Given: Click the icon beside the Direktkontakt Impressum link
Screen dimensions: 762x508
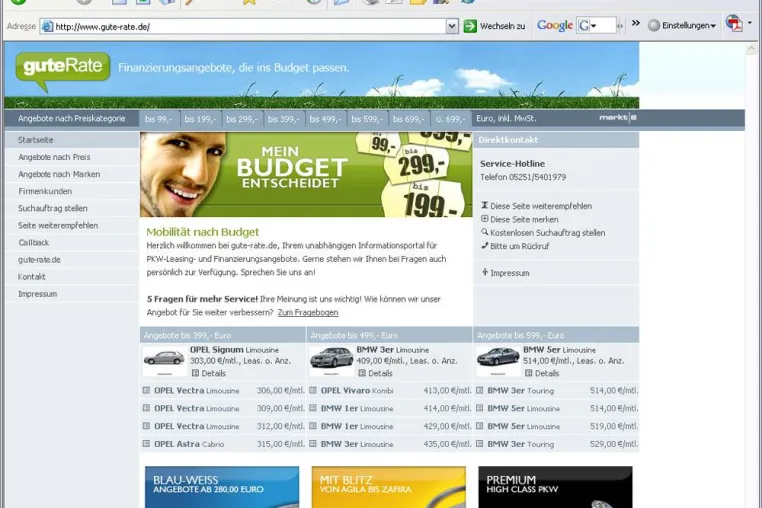Looking at the screenshot, I should point(485,272).
